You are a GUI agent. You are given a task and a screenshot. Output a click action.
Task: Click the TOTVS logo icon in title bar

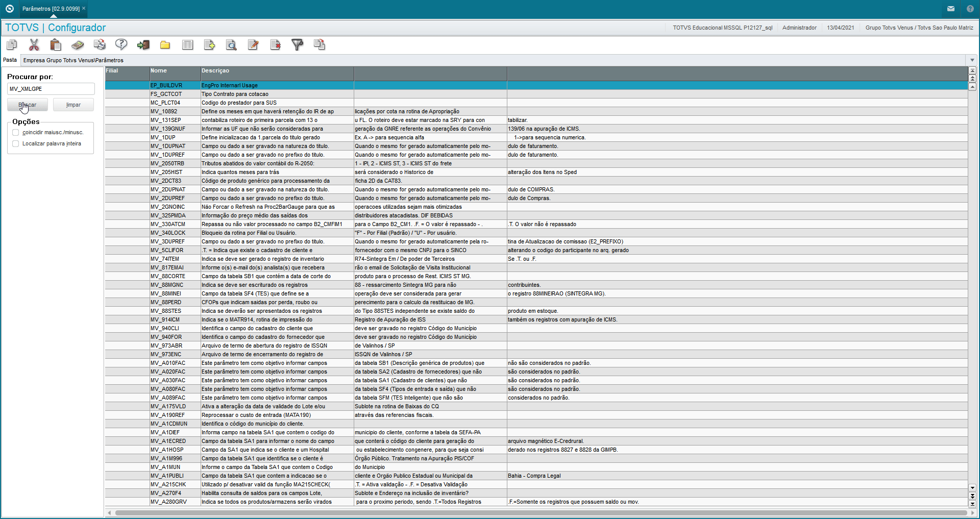click(10, 9)
